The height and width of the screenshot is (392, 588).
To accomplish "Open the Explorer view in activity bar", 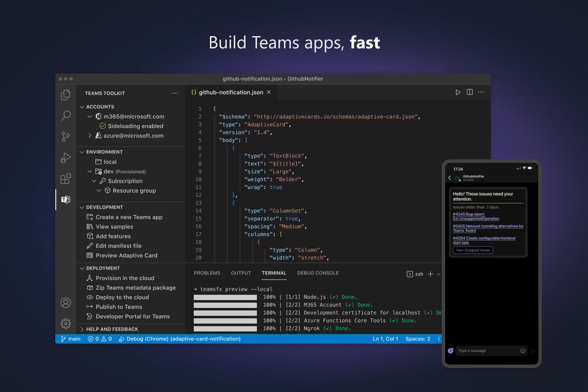I will tap(66, 95).
